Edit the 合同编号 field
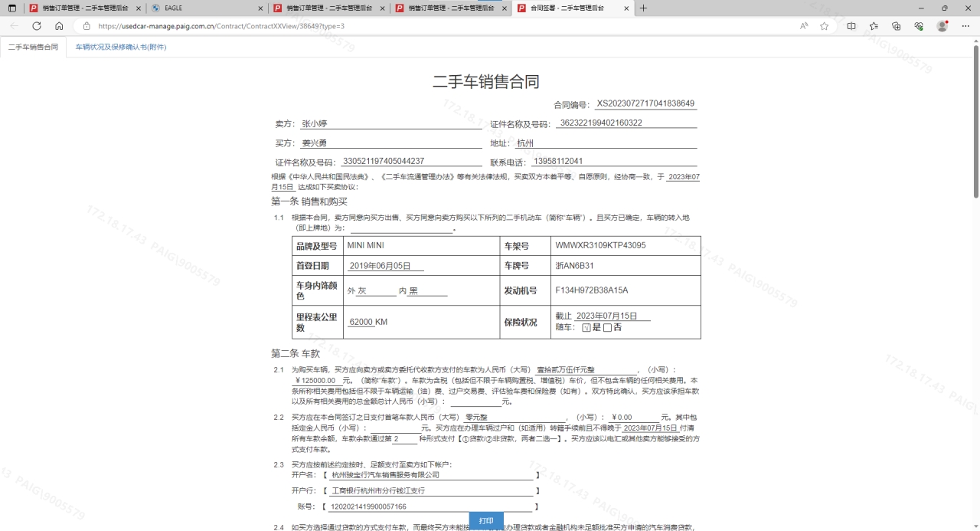 pos(645,104)
